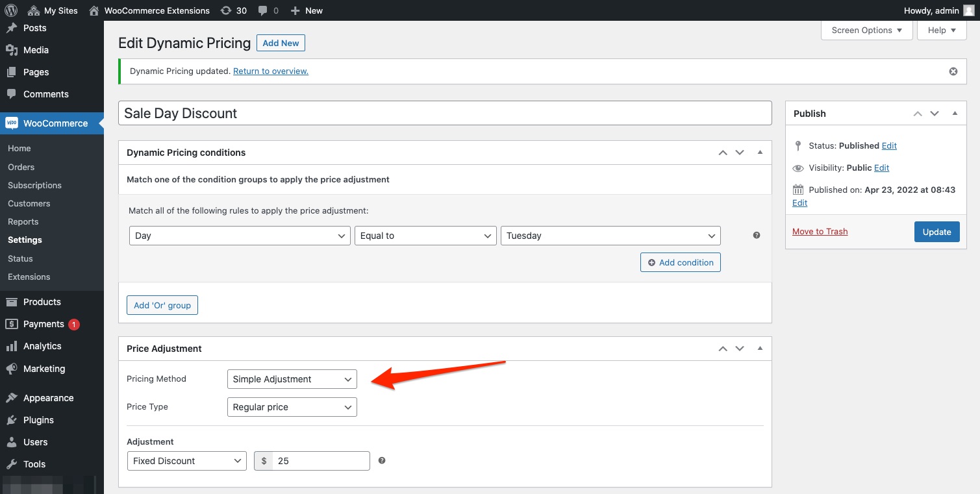Move Price Adjustment panel down

coord(740,349)
